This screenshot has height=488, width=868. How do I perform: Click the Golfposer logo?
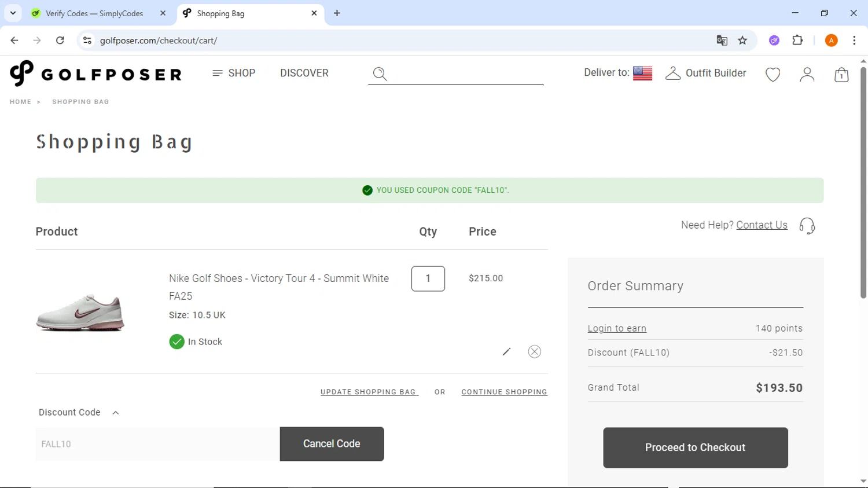coord(96,74)
